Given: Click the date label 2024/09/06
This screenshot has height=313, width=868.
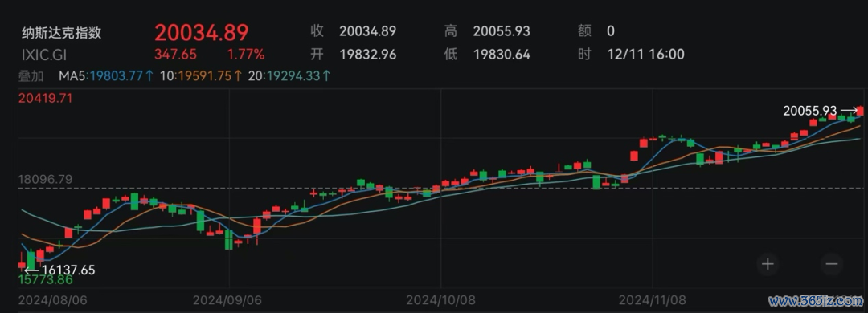Looking at the screenshot, I should click(x=227, y=300).
